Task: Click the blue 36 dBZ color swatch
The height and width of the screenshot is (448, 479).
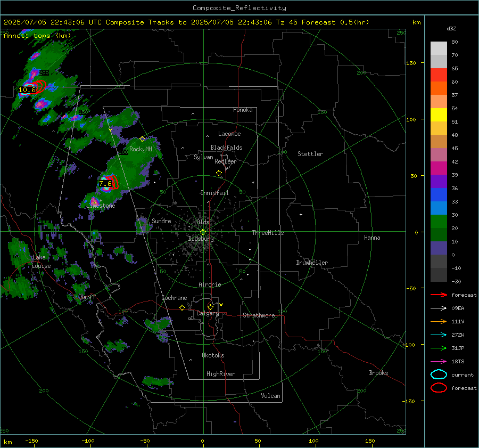Action: [x=439, y=195]
